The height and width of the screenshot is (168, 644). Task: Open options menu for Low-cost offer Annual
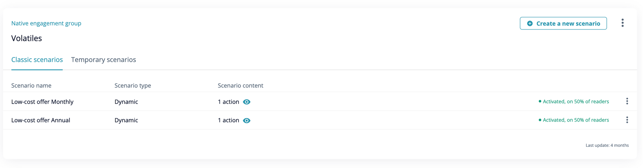coord(627,120)
